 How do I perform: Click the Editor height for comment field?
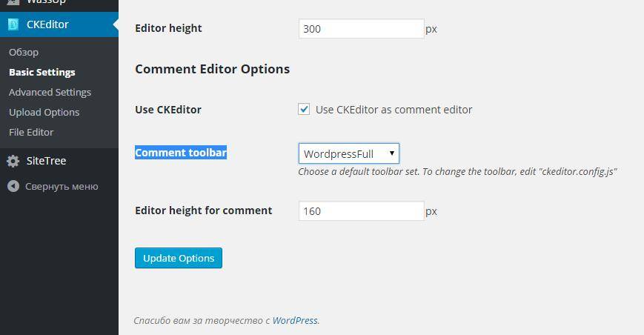pyautogui.click(x=361, y=211)
